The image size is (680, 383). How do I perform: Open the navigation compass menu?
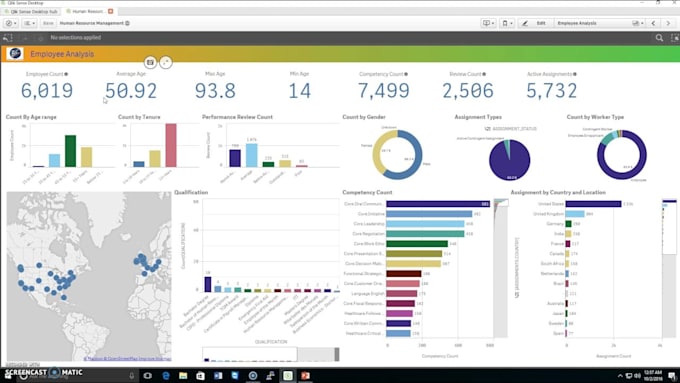[11, 23]
